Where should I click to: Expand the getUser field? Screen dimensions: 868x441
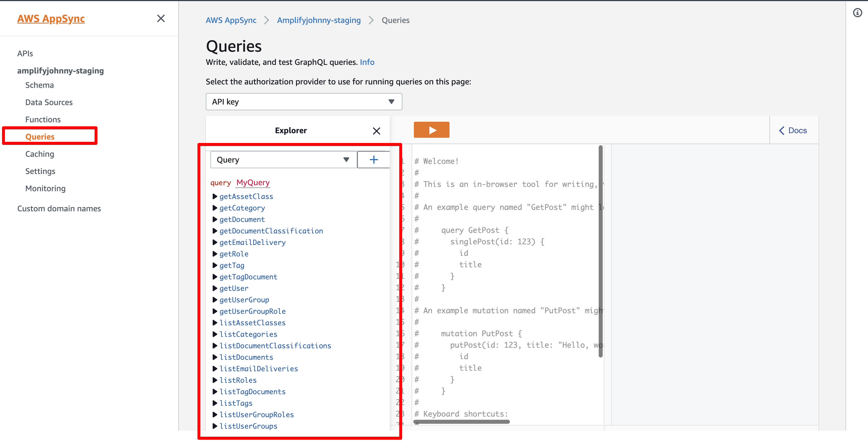coord(233,288)
